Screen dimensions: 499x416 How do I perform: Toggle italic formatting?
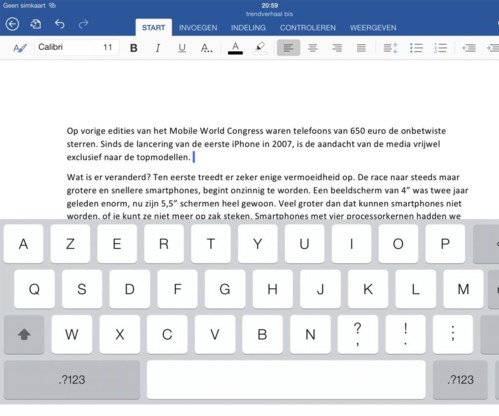pyautogui.click(x=158, y=48)
